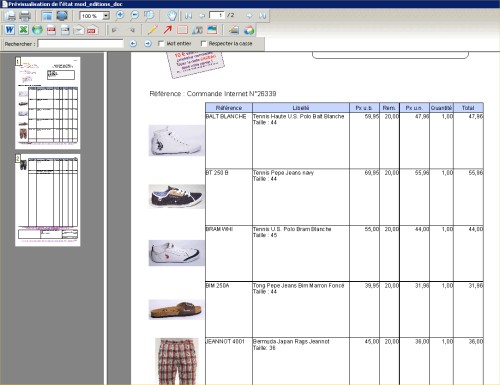Select the hand pan tool

tap(172, 15)
